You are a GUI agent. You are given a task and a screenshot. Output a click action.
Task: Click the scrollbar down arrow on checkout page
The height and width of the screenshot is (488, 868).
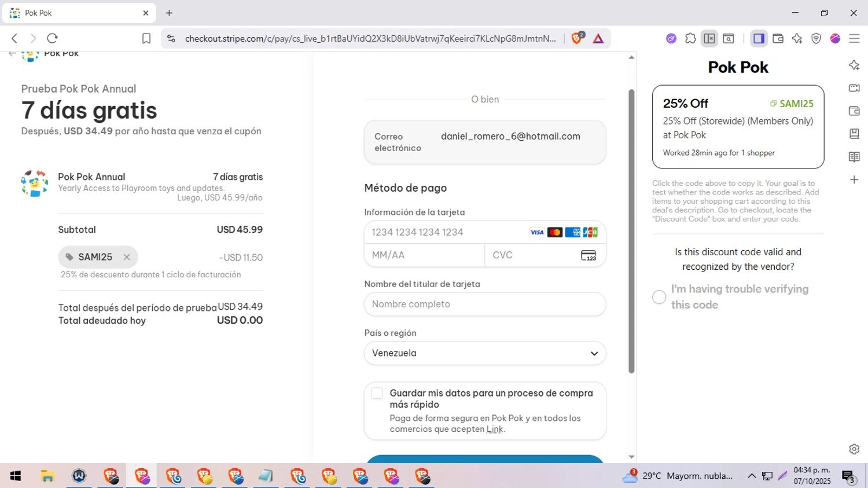[x=631, y=457]
